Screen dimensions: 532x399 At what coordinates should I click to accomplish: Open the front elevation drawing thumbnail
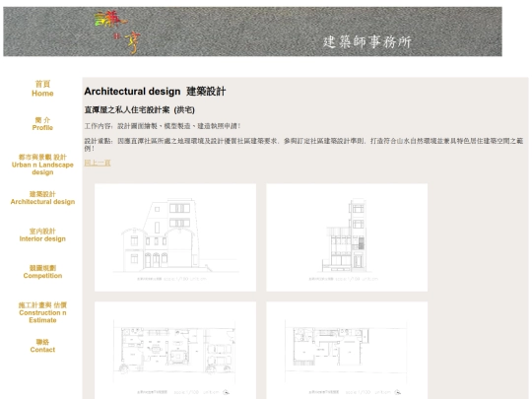(175, 237)
